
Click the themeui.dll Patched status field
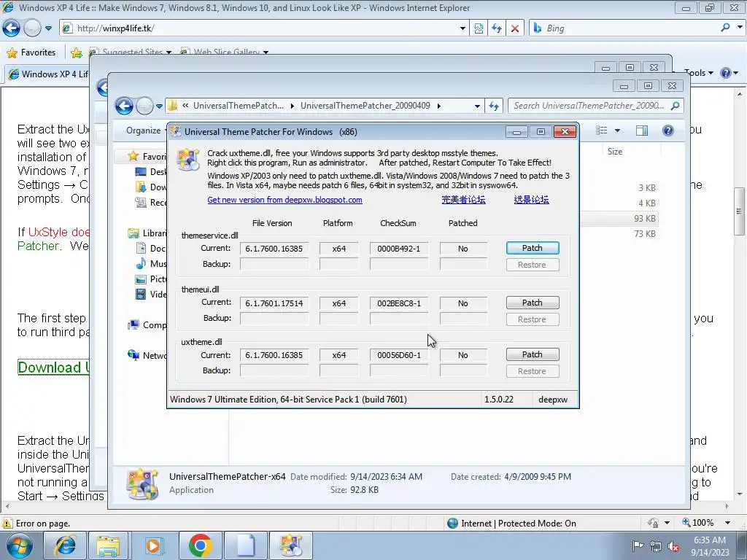463,303
